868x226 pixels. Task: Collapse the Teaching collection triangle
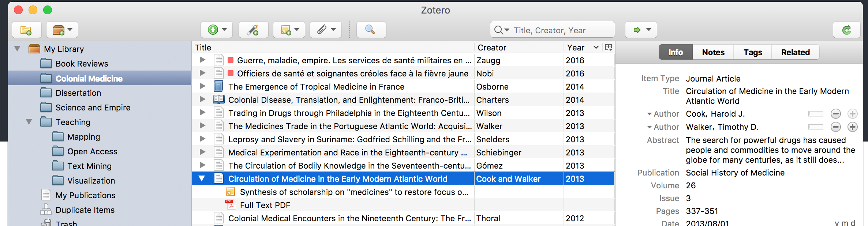29,122
